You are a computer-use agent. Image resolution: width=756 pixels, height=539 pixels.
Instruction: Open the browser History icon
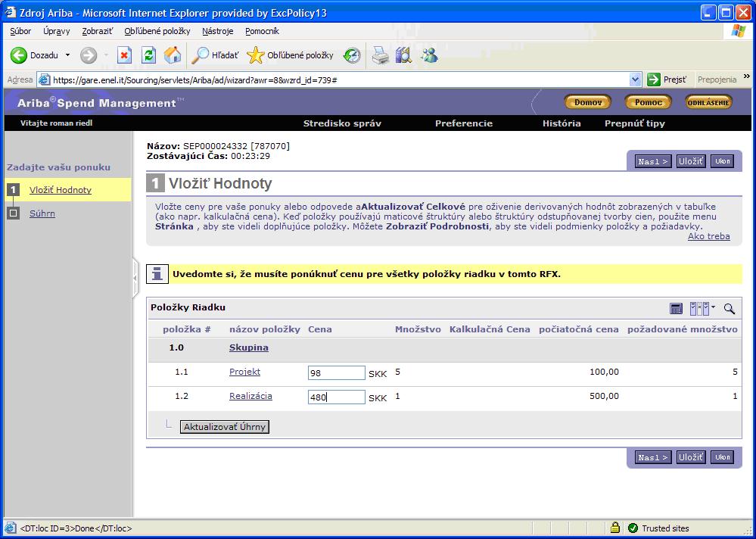352,55
